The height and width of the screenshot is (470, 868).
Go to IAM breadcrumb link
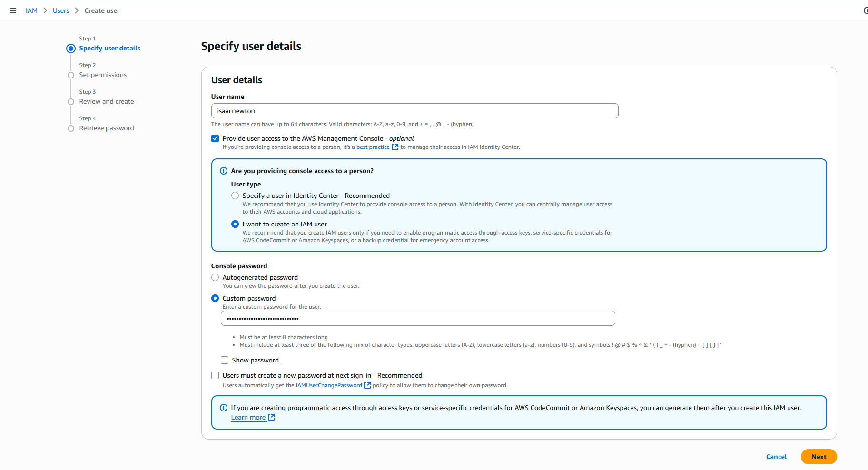click(x=31, y=10)
